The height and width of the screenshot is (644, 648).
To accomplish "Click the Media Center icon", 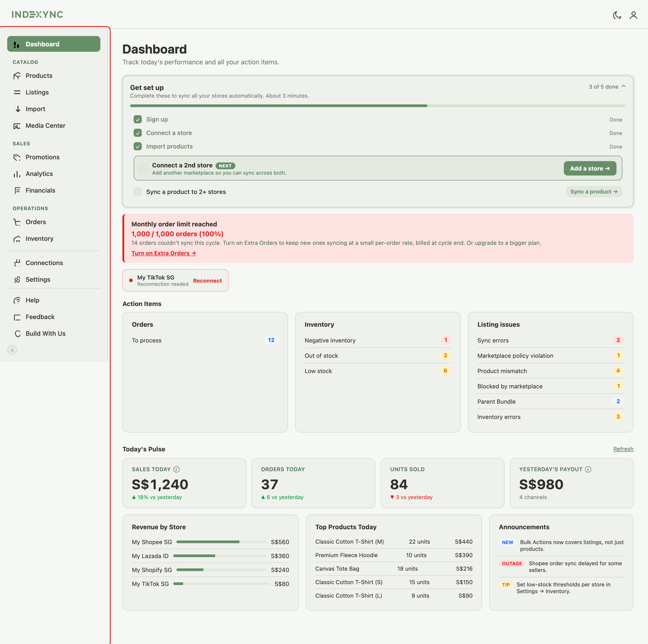I will pos(17,126).
